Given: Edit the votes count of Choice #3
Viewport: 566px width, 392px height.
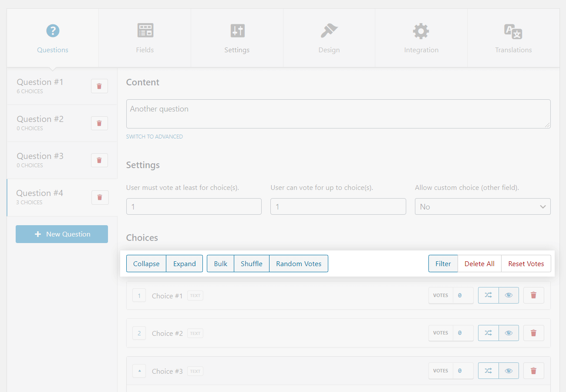Looking at the screenshot, I should pyautogui.click(x=462, y=371).
